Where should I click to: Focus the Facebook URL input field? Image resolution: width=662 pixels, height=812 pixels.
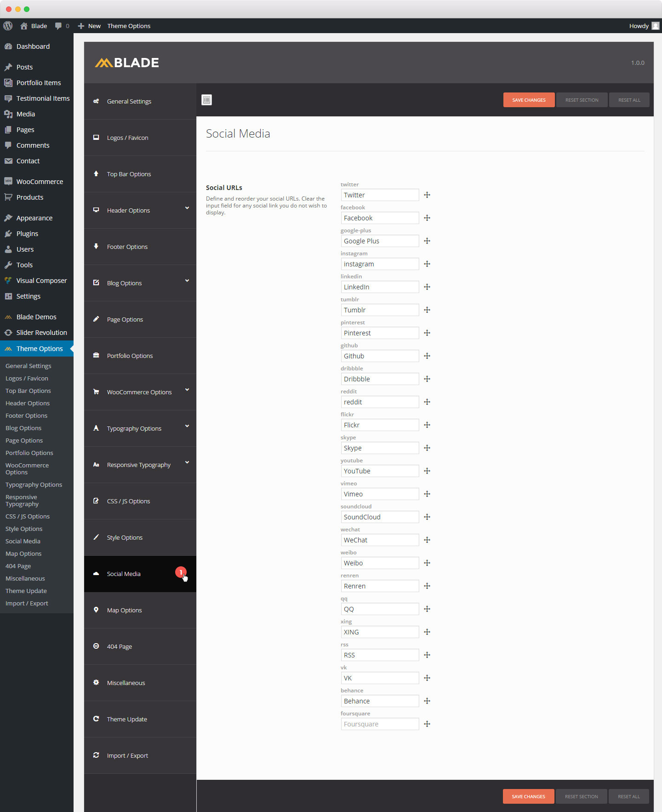[380, 218]
